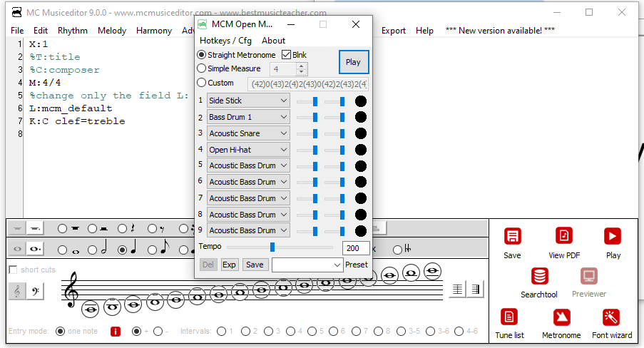Open the About menu in the metronome window
The image size is (644, 348).
273,40
